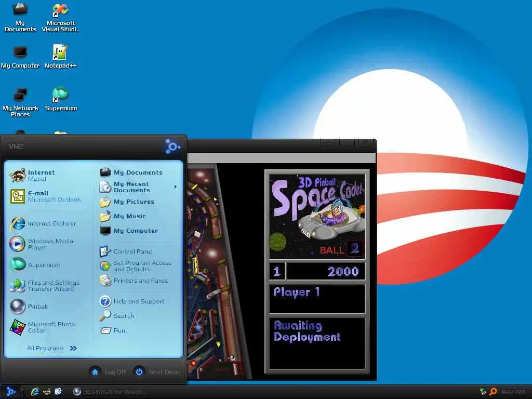Click the 2000 score display in Pinball

pos(326,271)
